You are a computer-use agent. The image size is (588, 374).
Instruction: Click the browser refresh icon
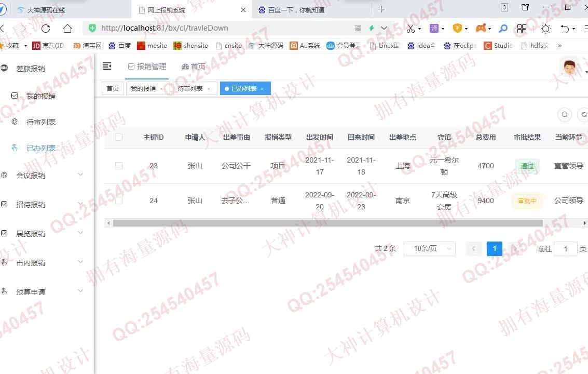point(46,28)
